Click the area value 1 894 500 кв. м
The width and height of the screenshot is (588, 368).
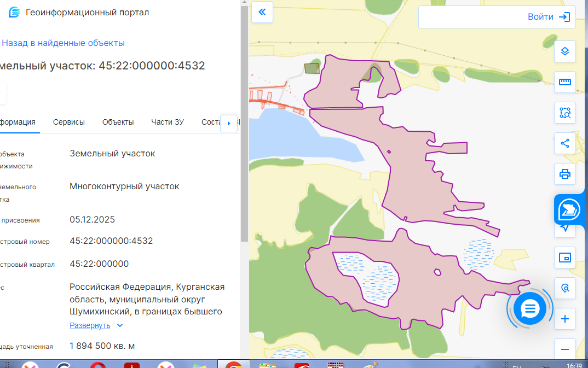(102, 346)
